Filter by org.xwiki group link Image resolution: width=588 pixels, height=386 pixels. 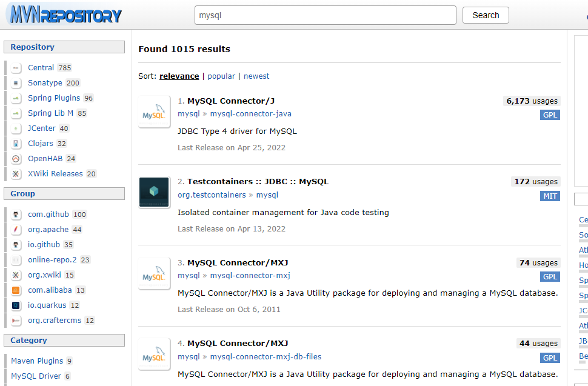[x=45, y=275]
